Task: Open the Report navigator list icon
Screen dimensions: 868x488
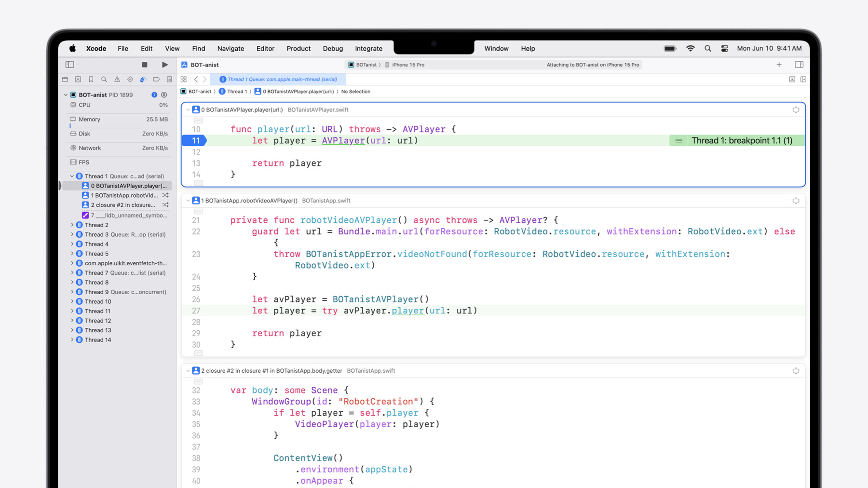Action: coord(169,80)
